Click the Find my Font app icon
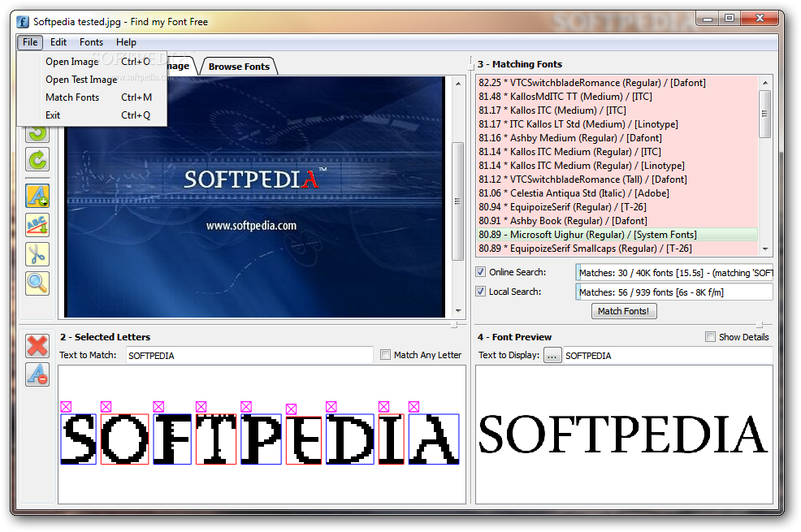Screen dimensions: 801x532 point(23,22)
